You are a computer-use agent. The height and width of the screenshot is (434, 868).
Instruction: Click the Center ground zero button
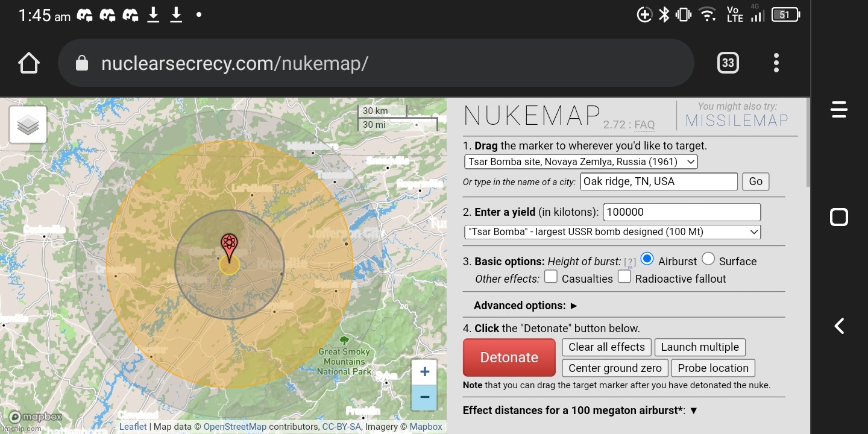pyautogui.click(x=615, y=368)
